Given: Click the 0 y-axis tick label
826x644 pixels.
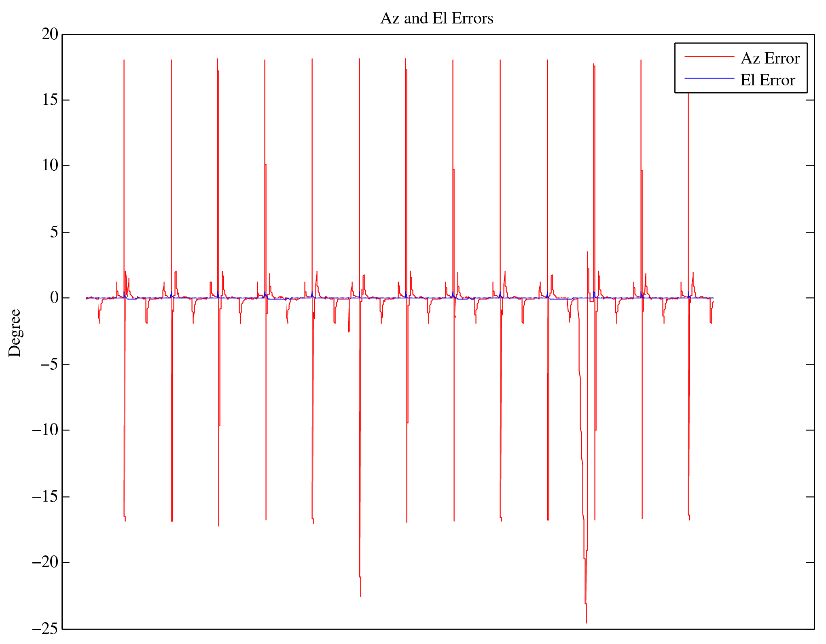Looking at the screenshot, I should coord(54,298).
